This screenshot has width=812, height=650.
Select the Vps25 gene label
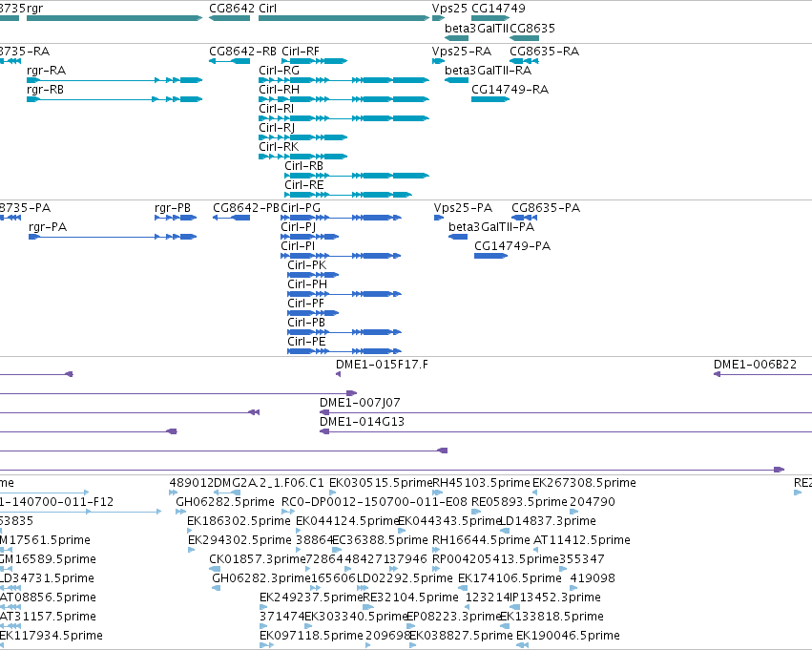pyautogui.click(x=449, y=9)
